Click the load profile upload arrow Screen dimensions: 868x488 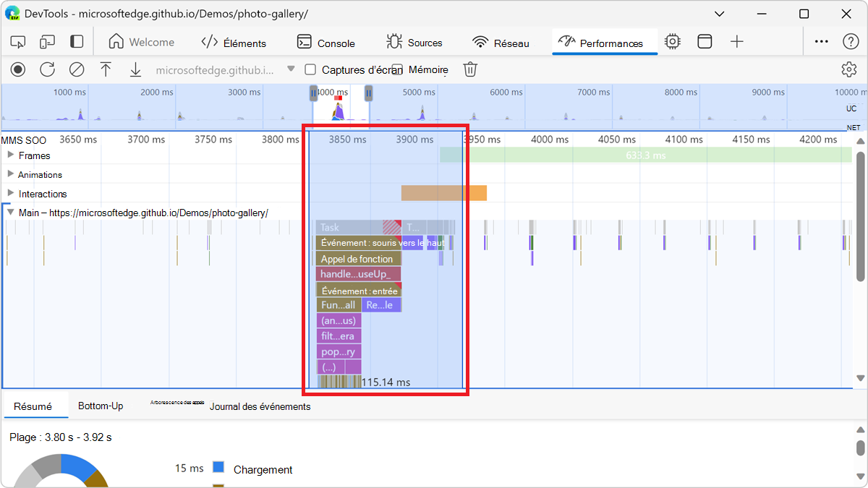pos(106,69)
